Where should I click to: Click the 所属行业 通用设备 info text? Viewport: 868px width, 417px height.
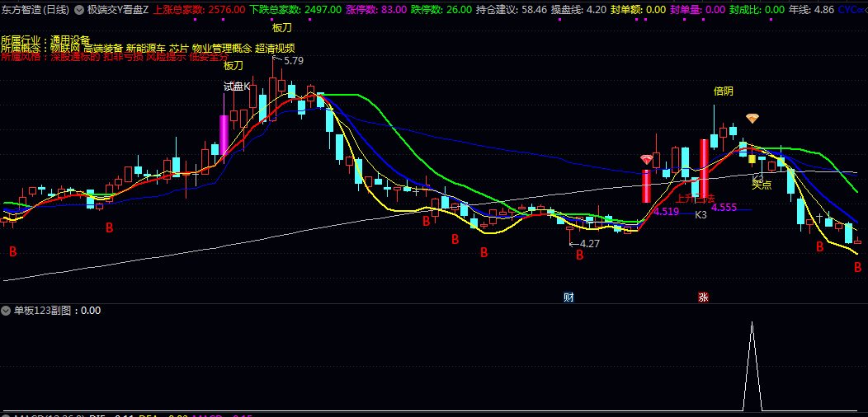click(45, 39)
